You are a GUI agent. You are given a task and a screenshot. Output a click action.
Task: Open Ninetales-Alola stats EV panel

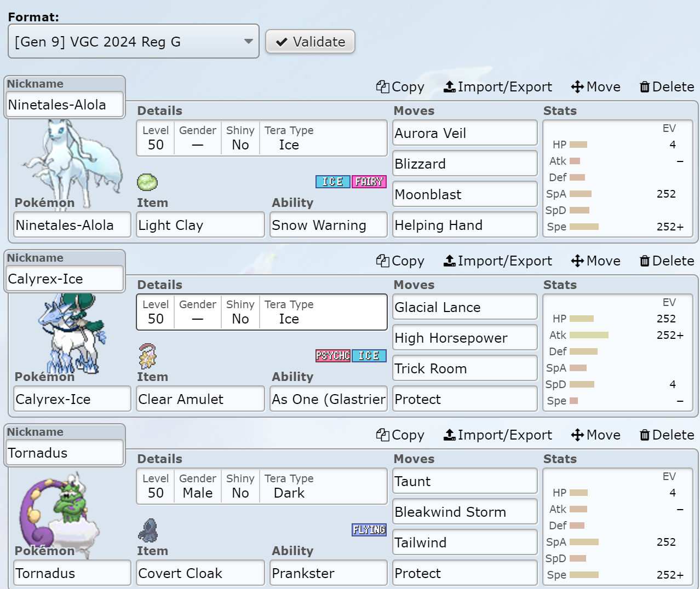(618, 179)
